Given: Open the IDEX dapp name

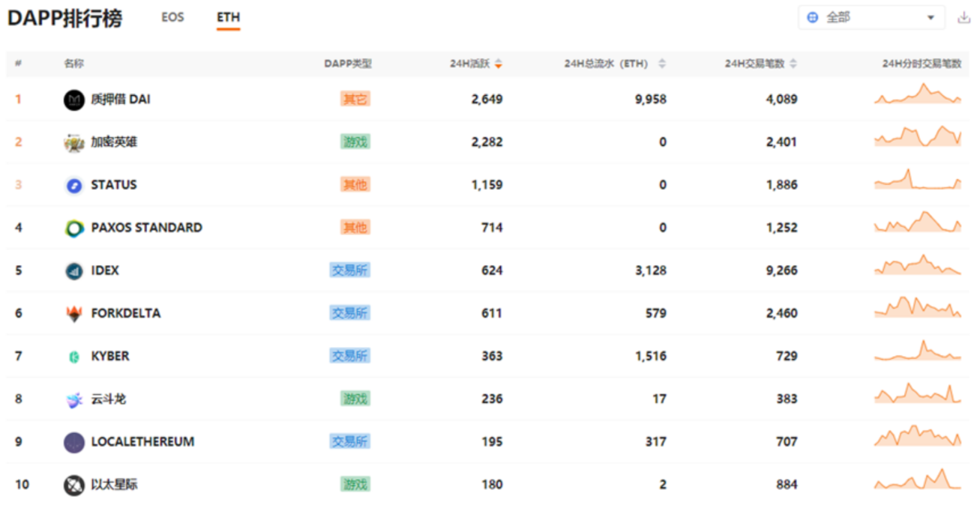Looking at the screenshot, I should tap(105, 270).
